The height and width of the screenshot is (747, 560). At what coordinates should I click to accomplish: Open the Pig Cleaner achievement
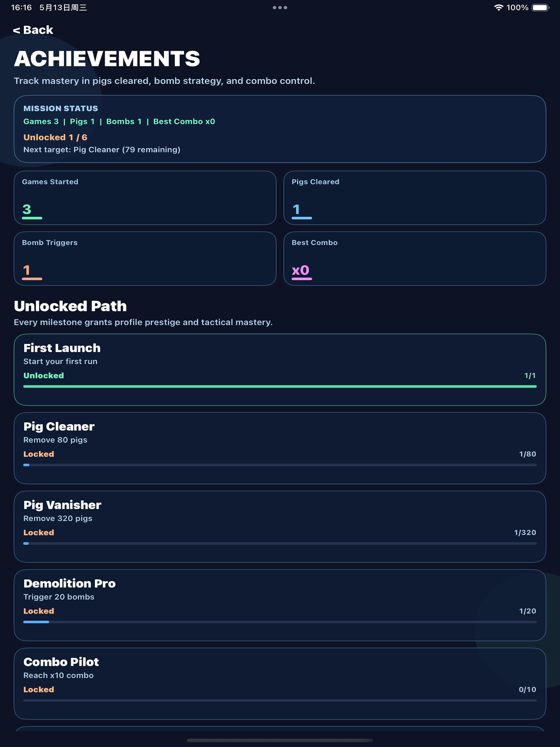[x=280, y=448]
